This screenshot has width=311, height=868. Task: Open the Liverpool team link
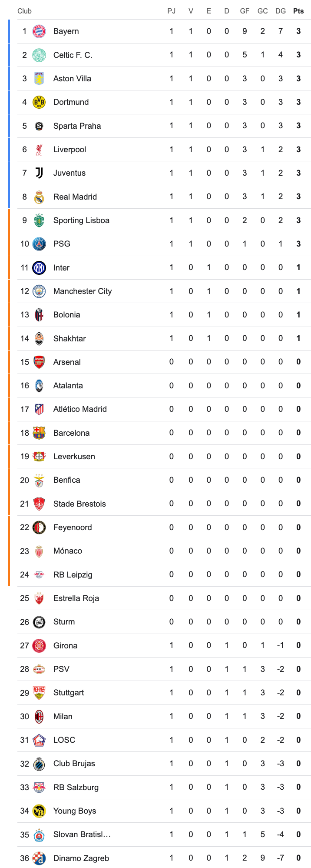tap(69, 150)
